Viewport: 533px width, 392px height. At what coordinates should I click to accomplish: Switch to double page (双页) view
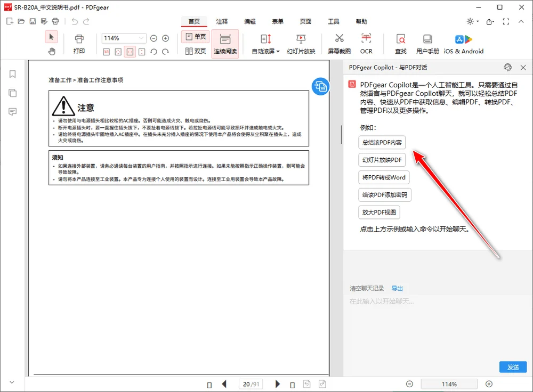(195, 51)
